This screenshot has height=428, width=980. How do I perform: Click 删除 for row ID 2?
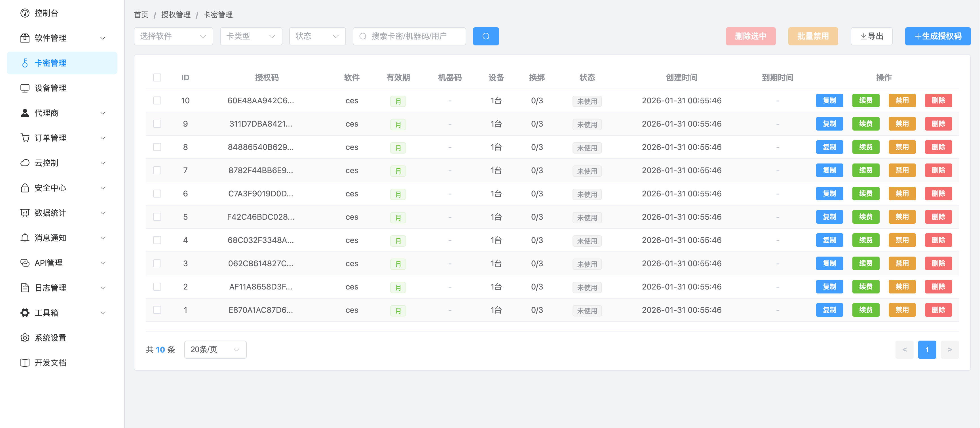938,287
